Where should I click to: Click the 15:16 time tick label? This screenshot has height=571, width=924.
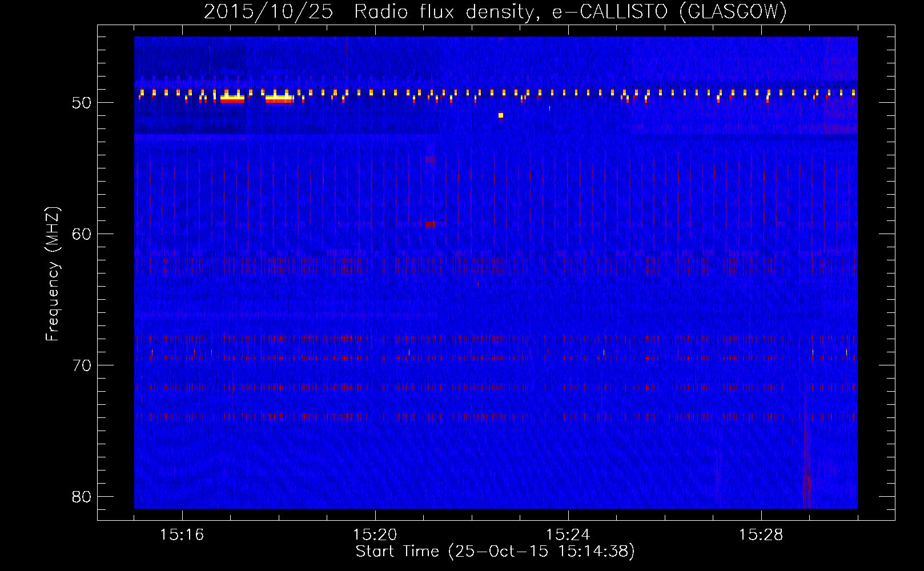[182, 534]
